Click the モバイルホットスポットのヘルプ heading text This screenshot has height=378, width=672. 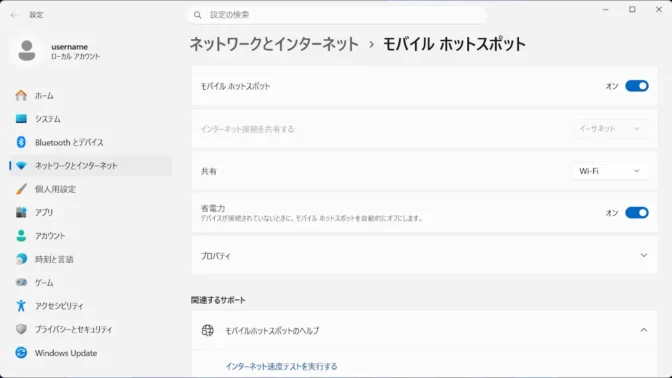pyautogui.click(x=272, y=330)
